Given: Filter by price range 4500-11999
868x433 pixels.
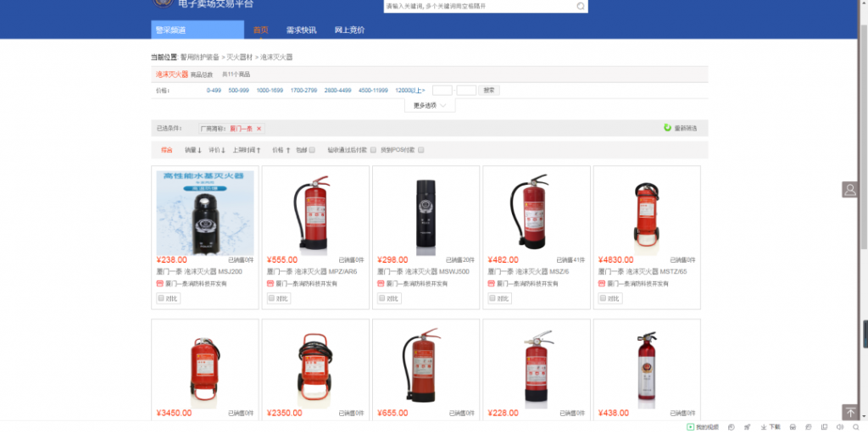Looking at the screenshot, I should pyautogui.click(x=373, y=91).
